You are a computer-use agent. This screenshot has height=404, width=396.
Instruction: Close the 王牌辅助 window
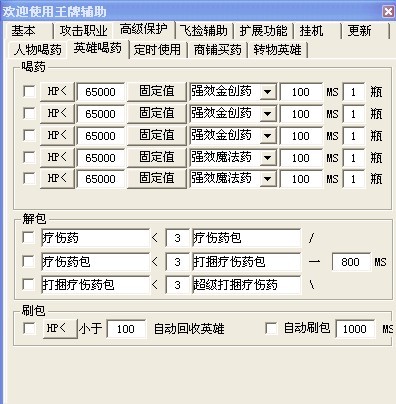coord(388,12)
